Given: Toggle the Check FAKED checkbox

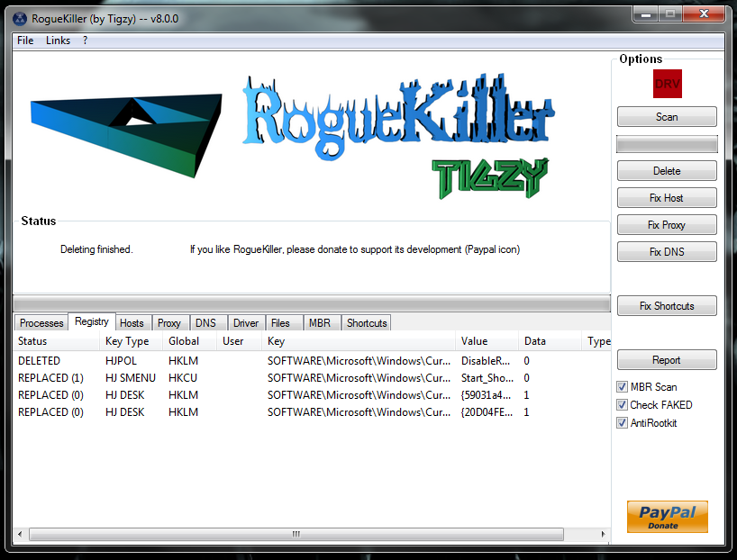Looking at the screenshot, I should tap(622, 404).
